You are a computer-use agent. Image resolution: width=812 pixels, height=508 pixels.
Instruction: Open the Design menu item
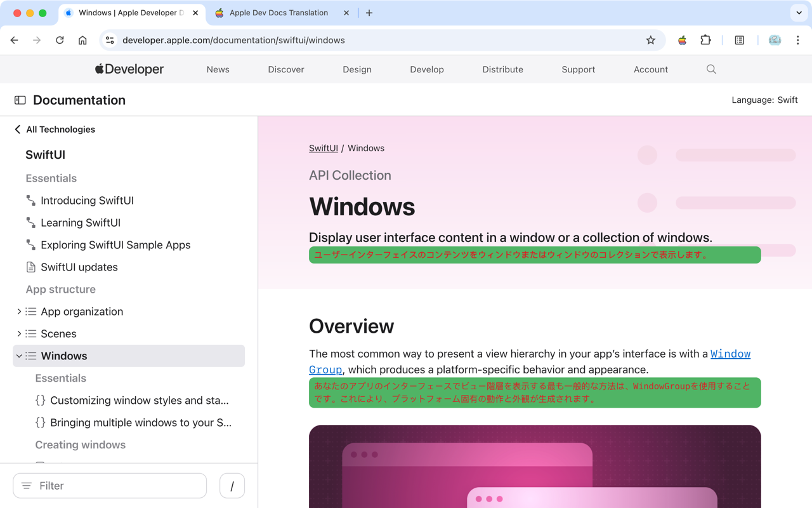click(357, 69)
